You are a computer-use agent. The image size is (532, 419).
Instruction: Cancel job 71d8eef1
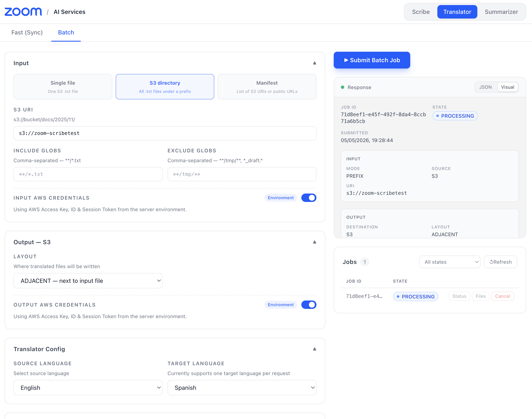(503, 296)
